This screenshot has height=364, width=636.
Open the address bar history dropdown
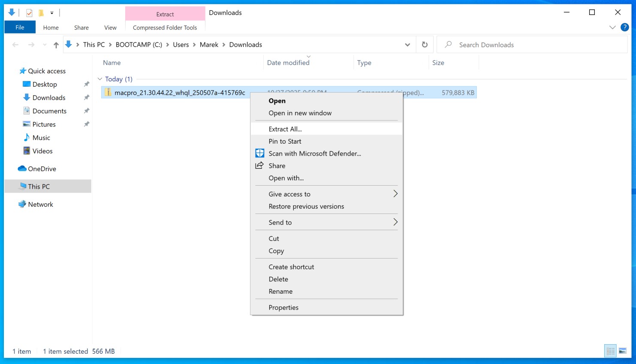pos(407,45)
